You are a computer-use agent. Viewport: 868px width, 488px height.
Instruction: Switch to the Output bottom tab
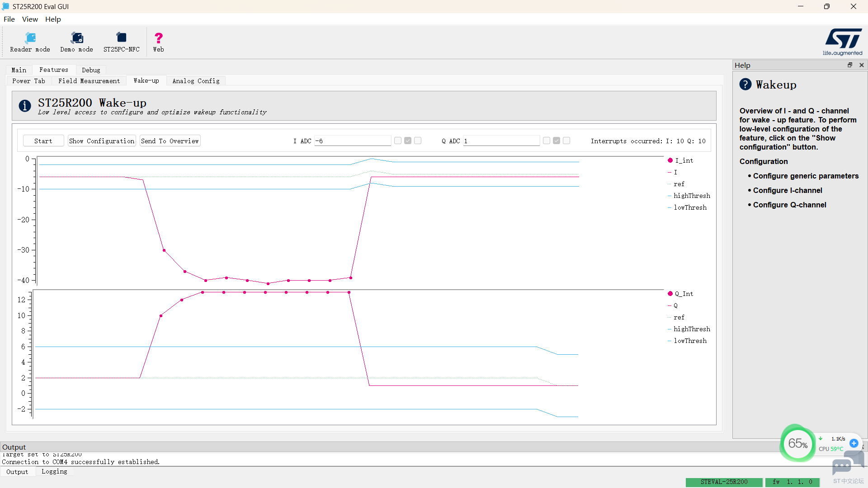[x=17, y=472]
